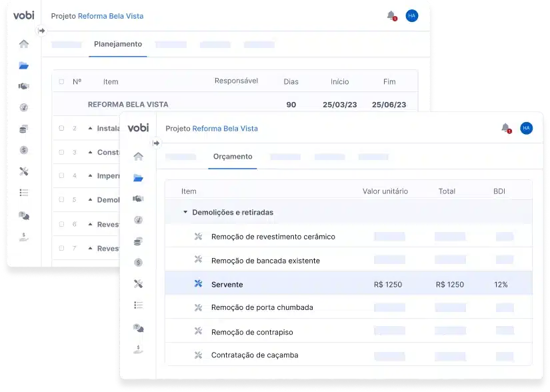
Task: Click the HA user avatar in front window
Action: click(526, 128)
